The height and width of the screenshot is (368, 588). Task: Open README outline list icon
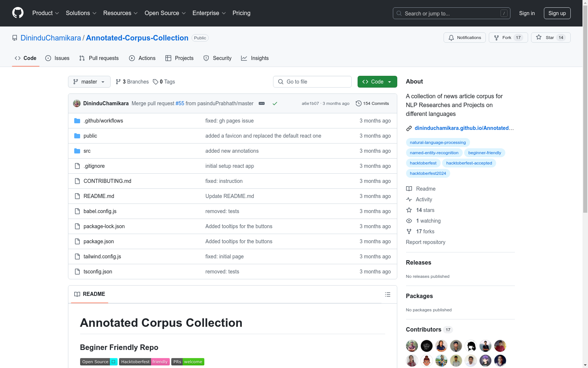point(388,294)
